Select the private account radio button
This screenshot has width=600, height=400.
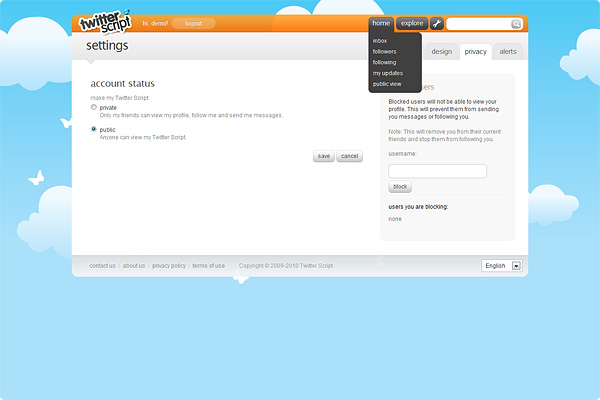coord(94,107)
